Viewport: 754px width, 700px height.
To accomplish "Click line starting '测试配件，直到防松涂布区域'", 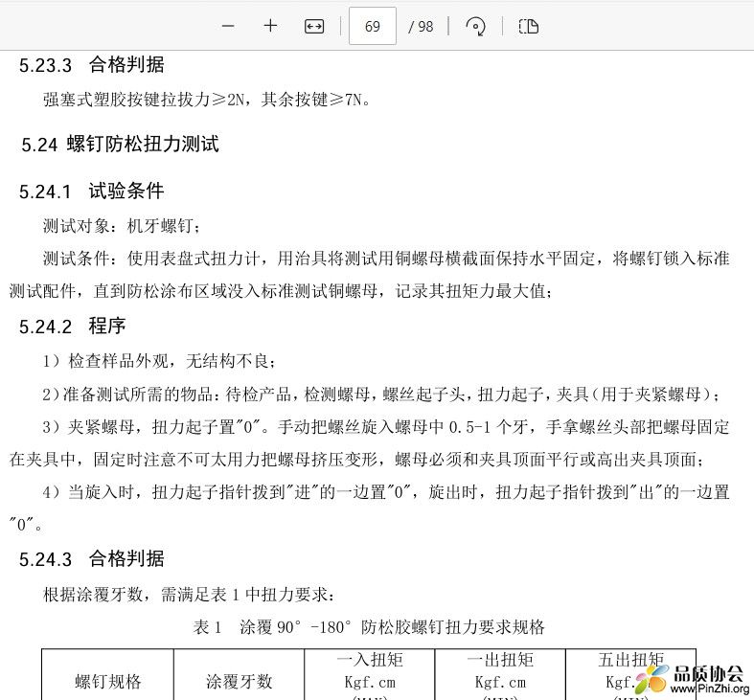I will pos(282,291).
